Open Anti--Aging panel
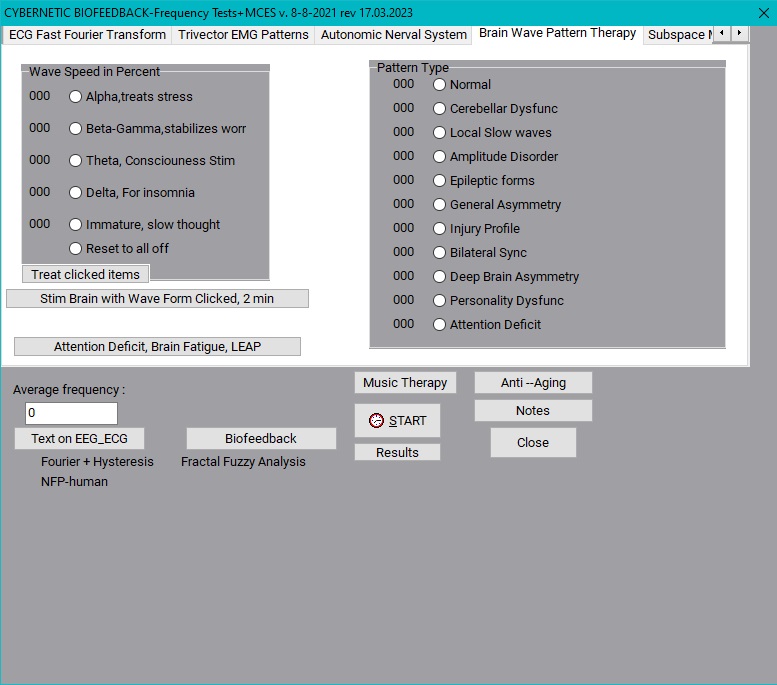 pyautogui.click(x=533, y=383)
